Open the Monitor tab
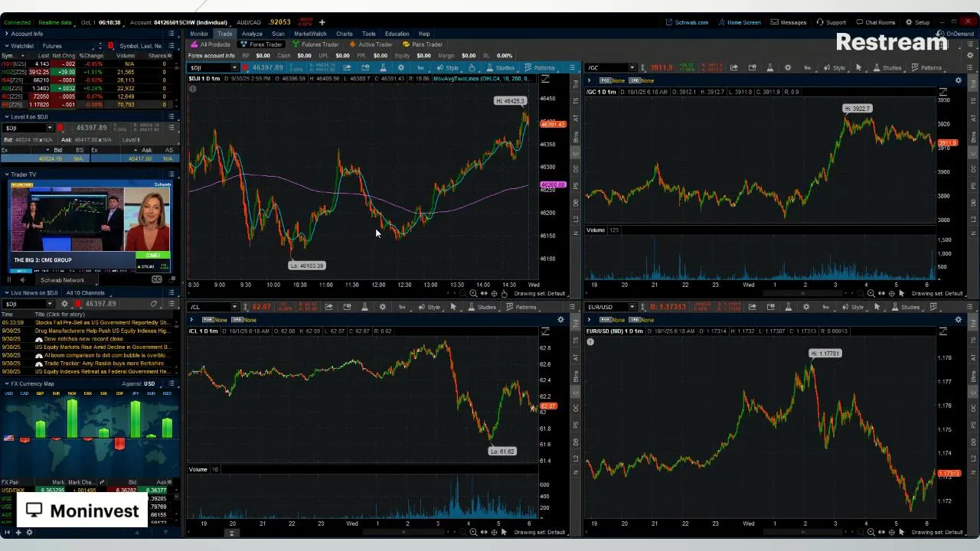 click(x=199, y=34)
